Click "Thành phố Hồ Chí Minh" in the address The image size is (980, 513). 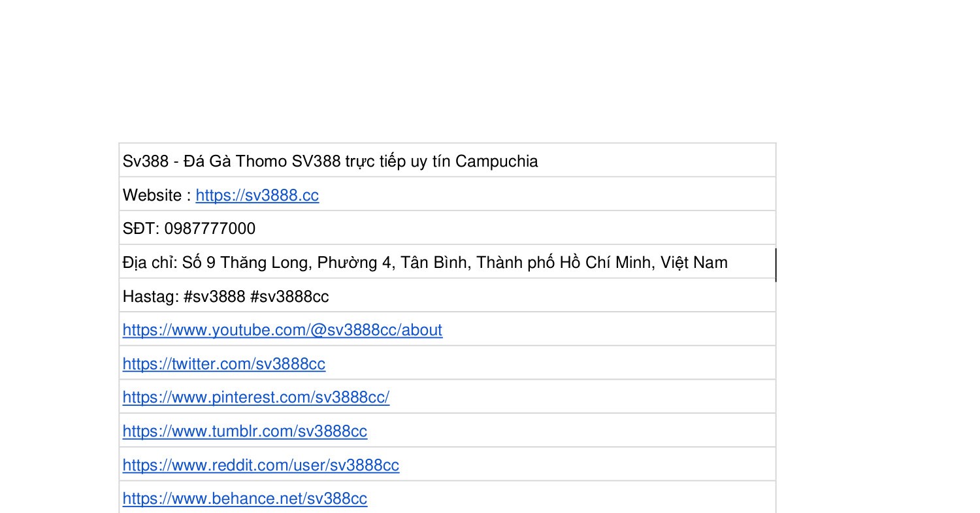(x=564, y=263)
